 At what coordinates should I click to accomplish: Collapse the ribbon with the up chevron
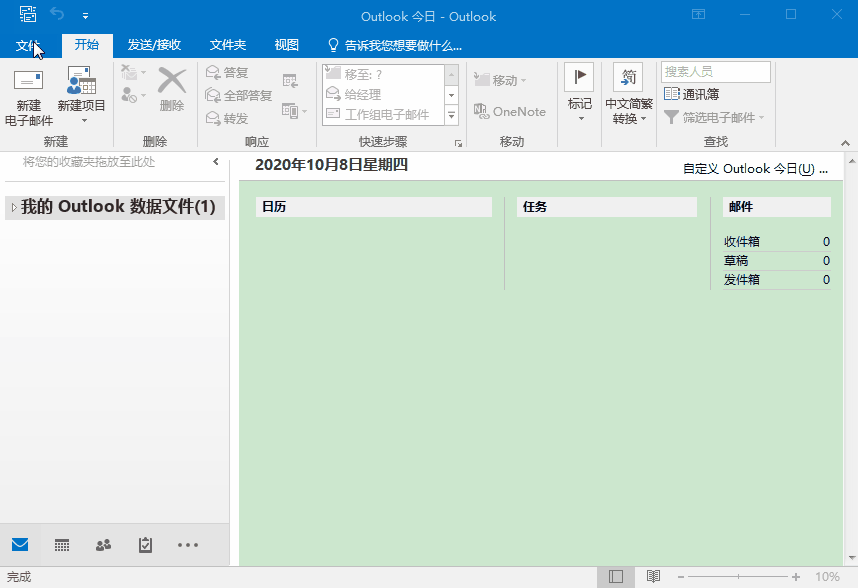tap(845, 143)
